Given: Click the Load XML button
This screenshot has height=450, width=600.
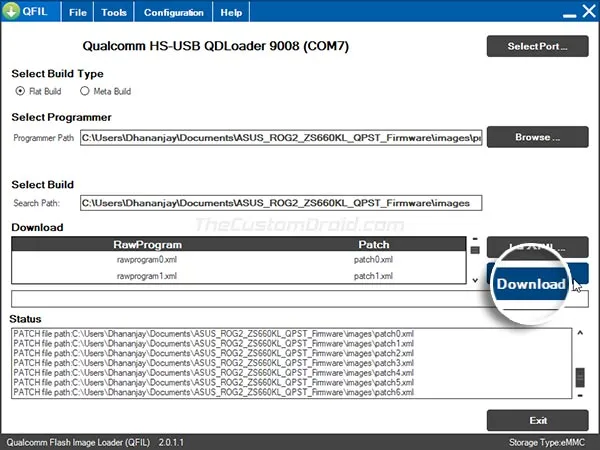Looking at the screenshot, I should [538, 247].
